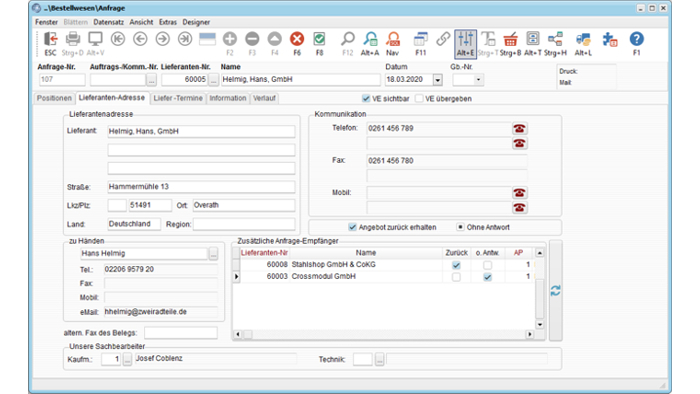The height and width of the screenshot is (394, 700).
Task: Open the Datum dropdown arrow
Action: click(x=438, y=80)
